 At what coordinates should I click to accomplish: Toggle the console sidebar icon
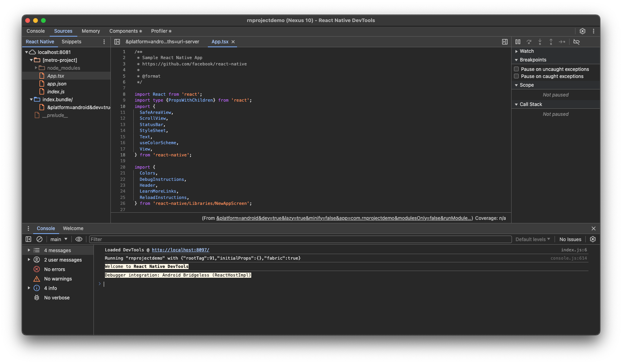(x=28, y=239)
